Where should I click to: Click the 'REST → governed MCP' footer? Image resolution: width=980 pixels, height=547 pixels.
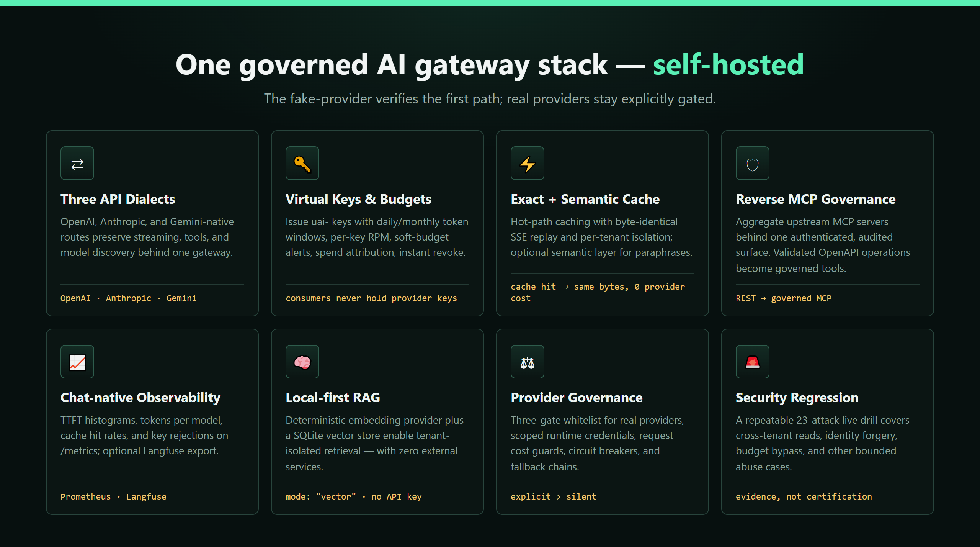tap(784, 298)
